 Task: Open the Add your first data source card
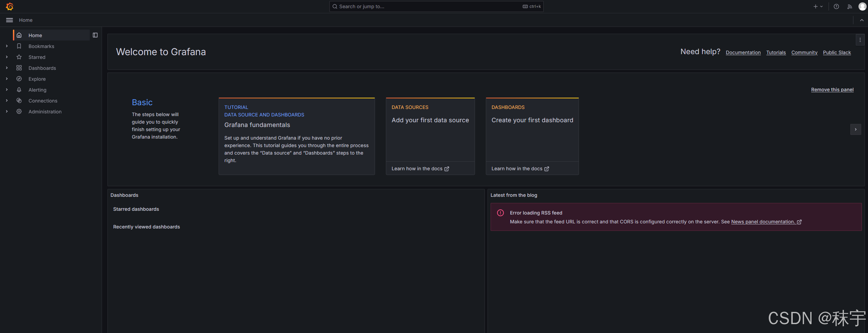click(430, 136)
